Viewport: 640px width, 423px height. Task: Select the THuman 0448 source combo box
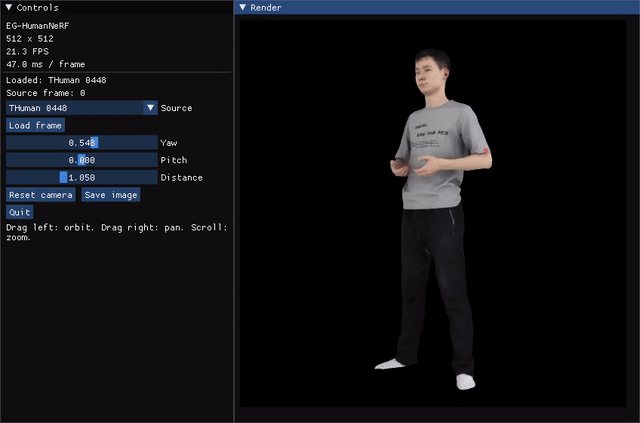click(82, 108)
